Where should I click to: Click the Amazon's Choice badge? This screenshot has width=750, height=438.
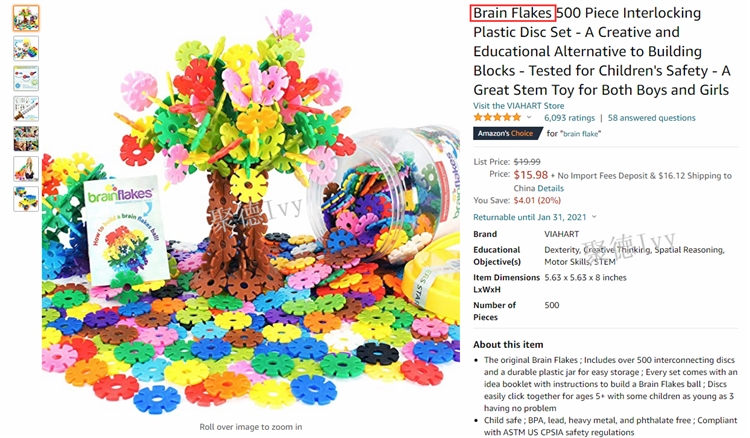click(x=507, y=133)
